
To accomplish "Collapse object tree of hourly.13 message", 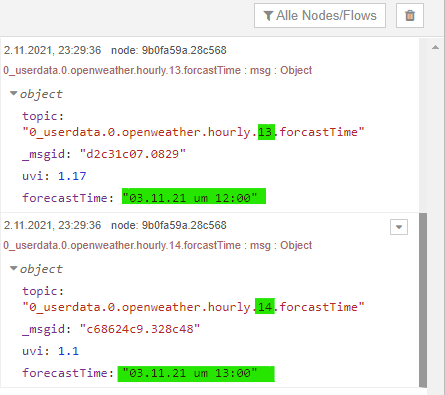I will point(13,94).
